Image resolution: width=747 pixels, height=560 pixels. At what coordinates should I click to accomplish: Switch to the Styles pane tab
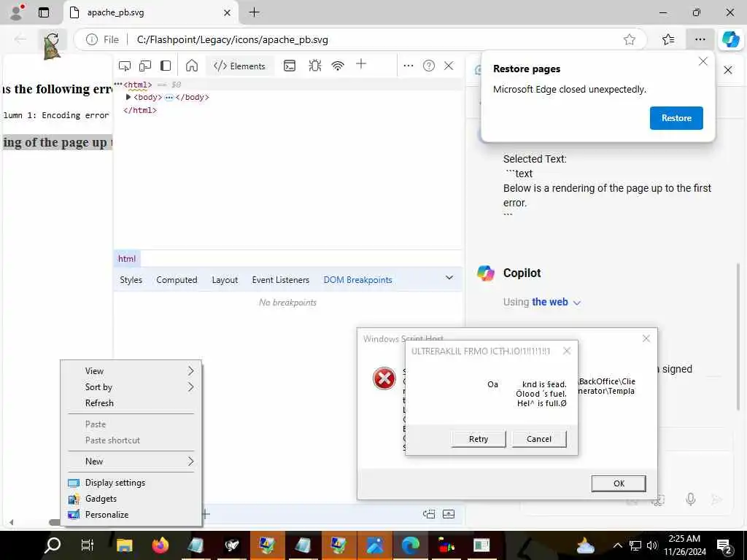point(131,280)
